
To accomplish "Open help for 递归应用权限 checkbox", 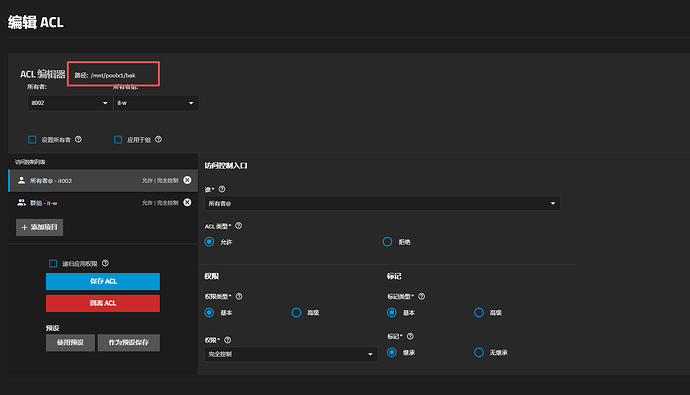I will (105, 263).
